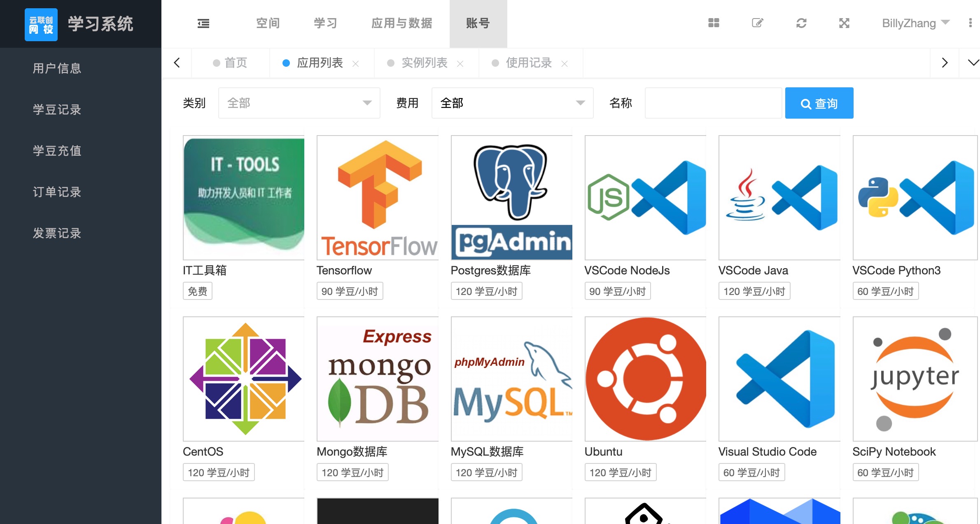This screenshot has width=980, height=524.
Task: Open the MongoDB Express app logo
Action: coord(378,379)
